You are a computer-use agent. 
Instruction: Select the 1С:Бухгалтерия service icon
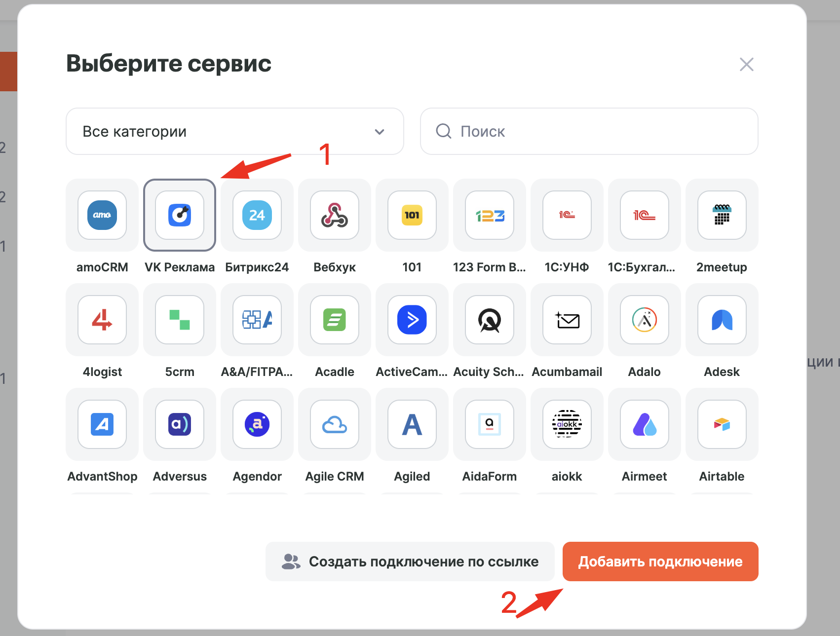(645, 215)
